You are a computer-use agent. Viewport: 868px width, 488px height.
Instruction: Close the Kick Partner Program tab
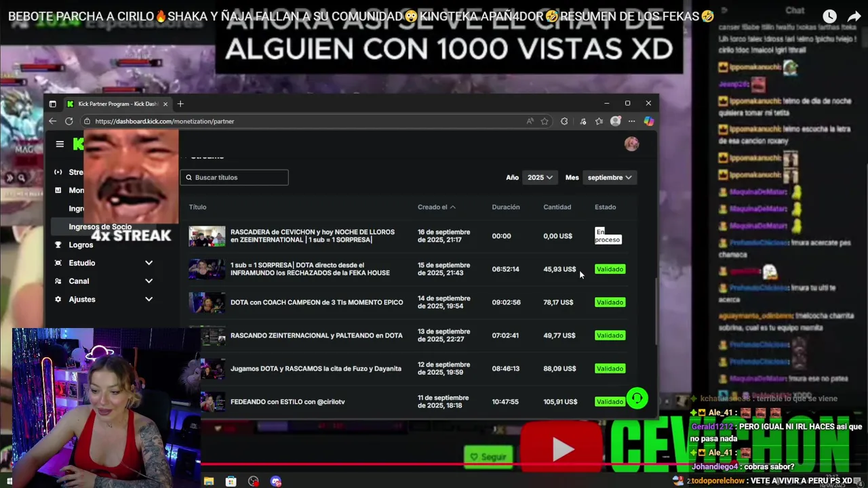(x=165, y=104)
